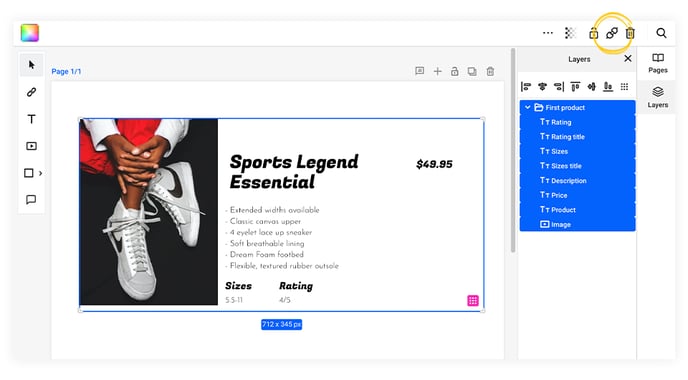Toggle the transparency checkerboard icon
This screenshot has width=688, height=380.
point(570,33)
